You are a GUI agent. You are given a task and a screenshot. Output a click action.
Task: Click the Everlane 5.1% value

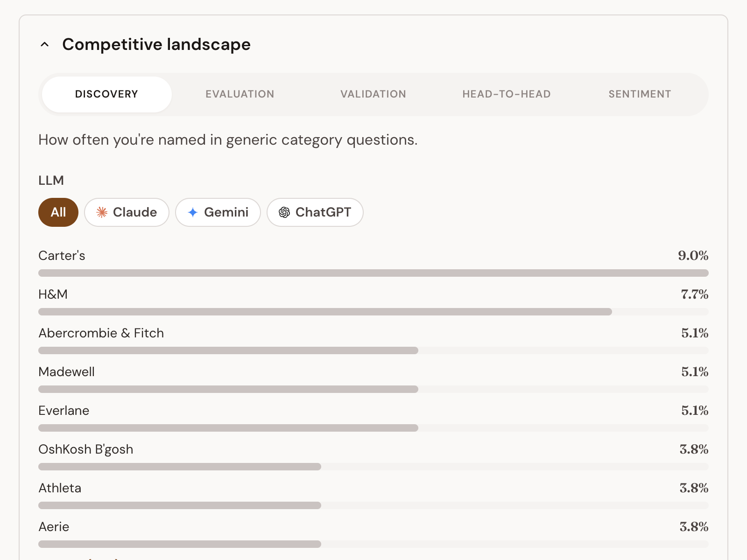[695, 411]
